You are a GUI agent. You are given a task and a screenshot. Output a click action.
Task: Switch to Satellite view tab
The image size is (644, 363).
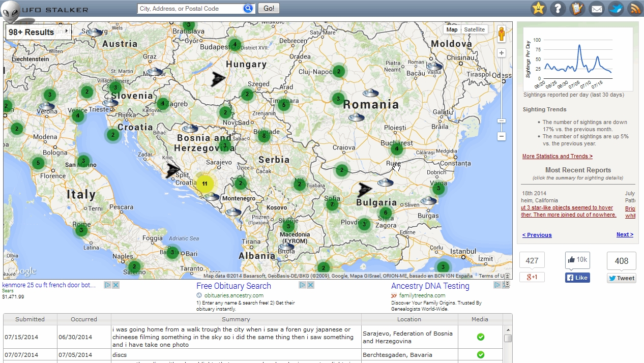coord(475,29)
